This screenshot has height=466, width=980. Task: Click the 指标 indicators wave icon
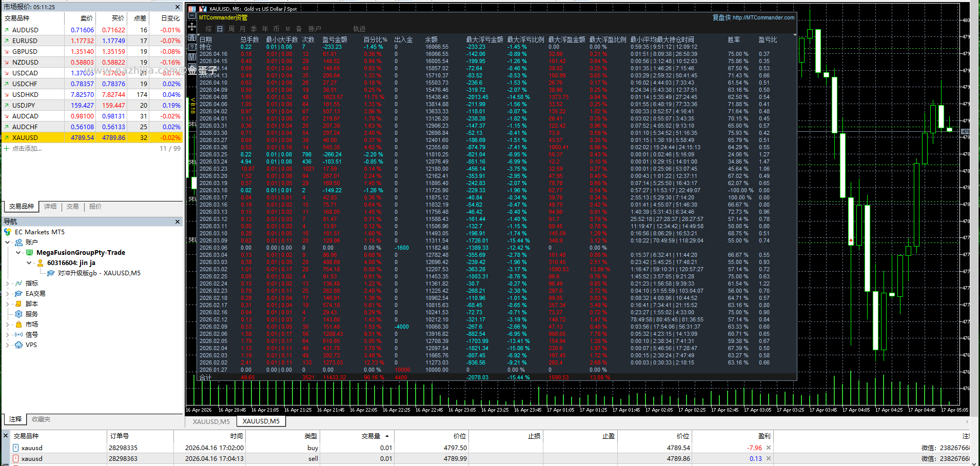(x=19, y=283)
